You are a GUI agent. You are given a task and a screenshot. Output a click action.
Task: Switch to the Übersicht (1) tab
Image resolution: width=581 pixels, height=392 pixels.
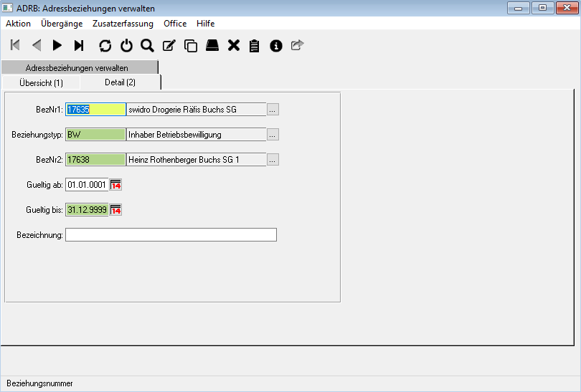click(40, 83)
